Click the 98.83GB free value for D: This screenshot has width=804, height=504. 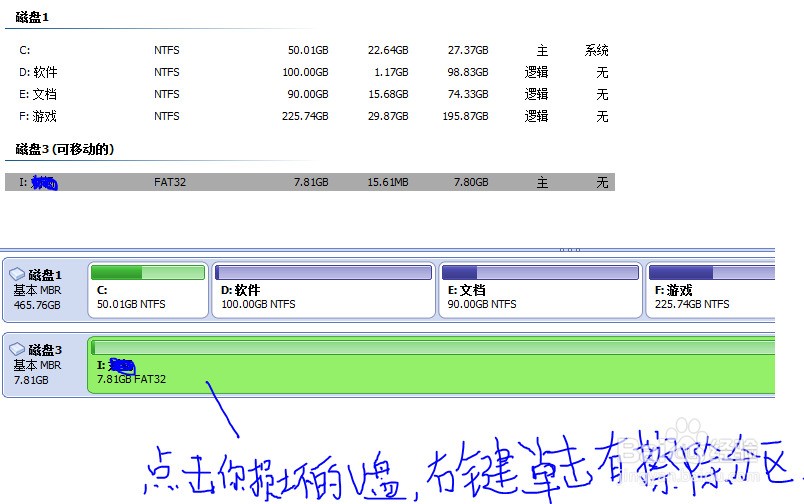(468, 72)
